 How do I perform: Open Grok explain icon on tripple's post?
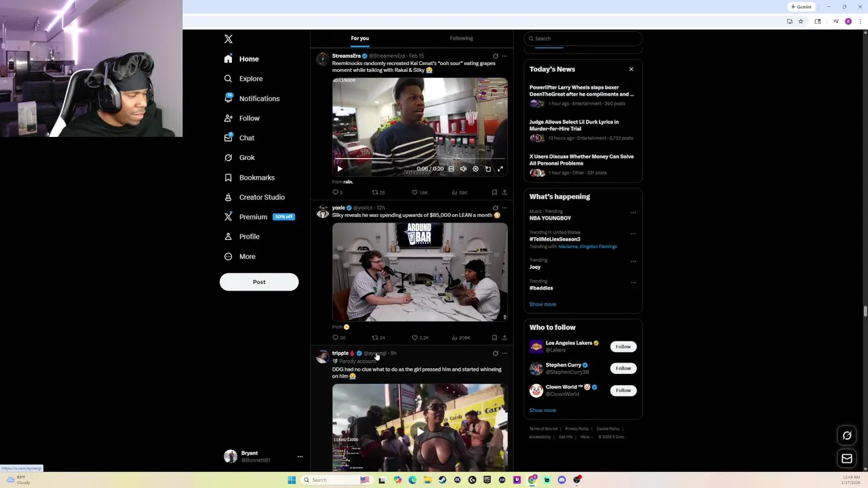click(495, 354)
